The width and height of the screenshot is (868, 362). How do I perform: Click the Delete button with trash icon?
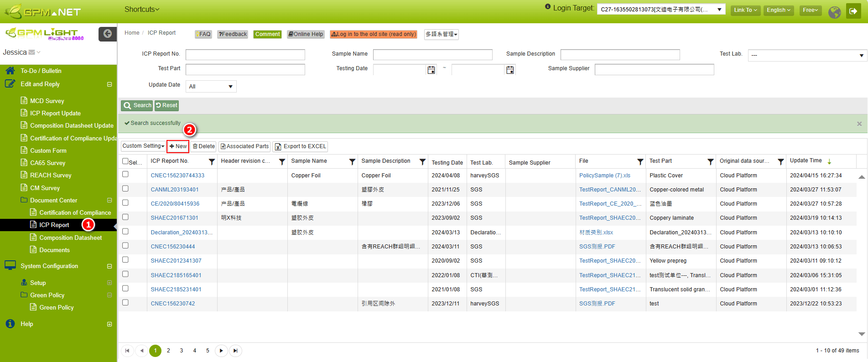click(x=203, y=146)
